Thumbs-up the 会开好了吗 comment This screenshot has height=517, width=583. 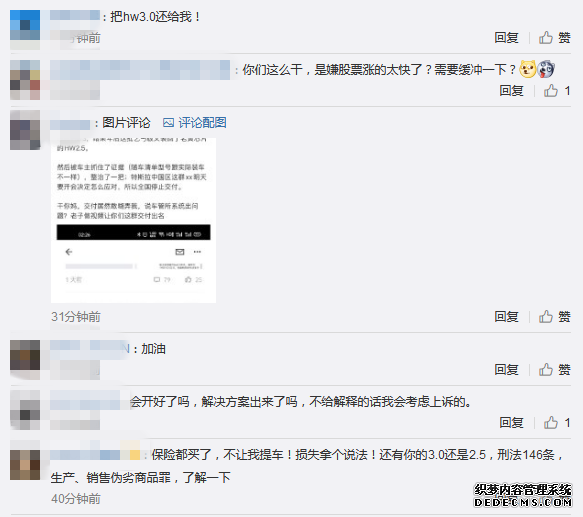[551, 423]
